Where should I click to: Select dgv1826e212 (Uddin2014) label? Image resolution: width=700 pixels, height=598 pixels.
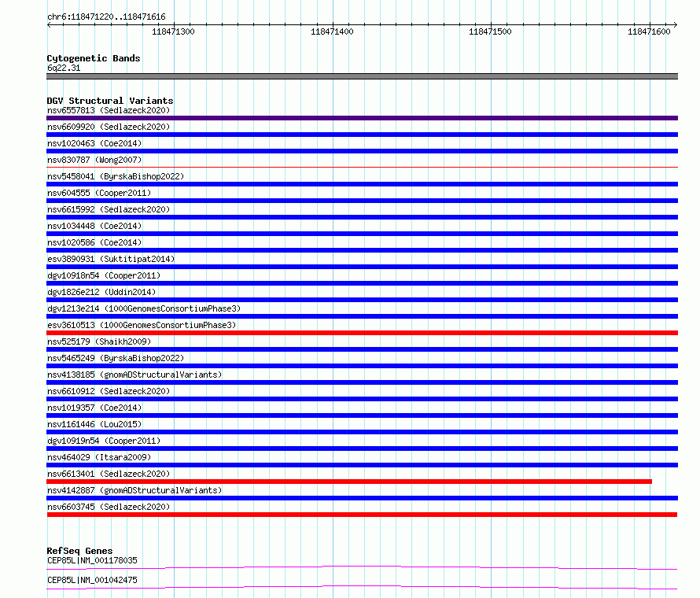[101, 292]
